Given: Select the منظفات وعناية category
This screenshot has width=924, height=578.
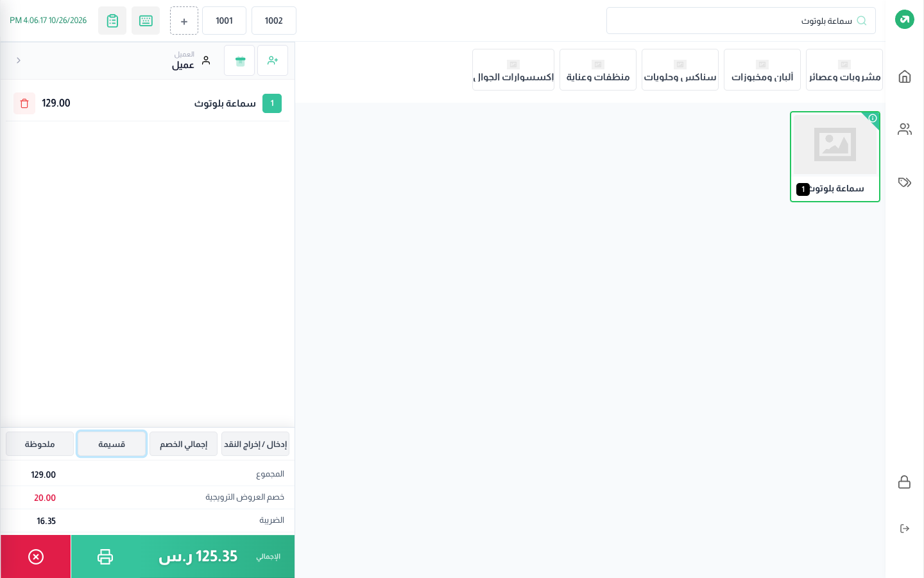Looking at the screenshot, I should (598, 70).
